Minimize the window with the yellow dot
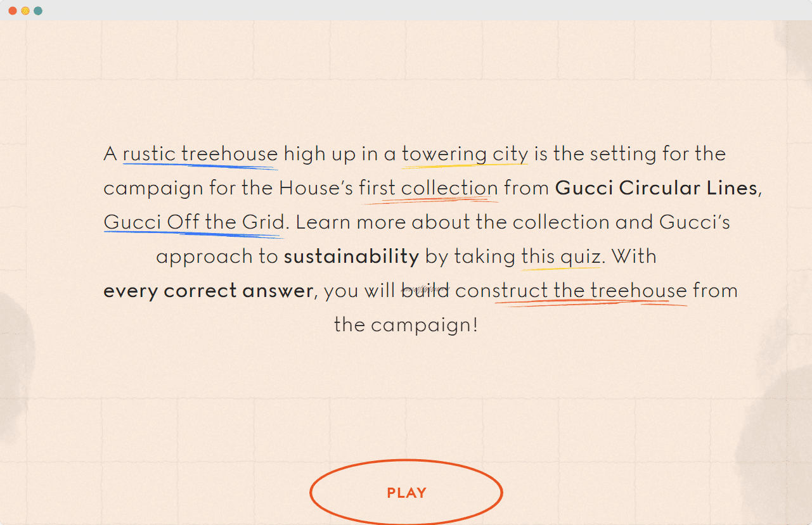812x525 pixels. tap(25, 11)
